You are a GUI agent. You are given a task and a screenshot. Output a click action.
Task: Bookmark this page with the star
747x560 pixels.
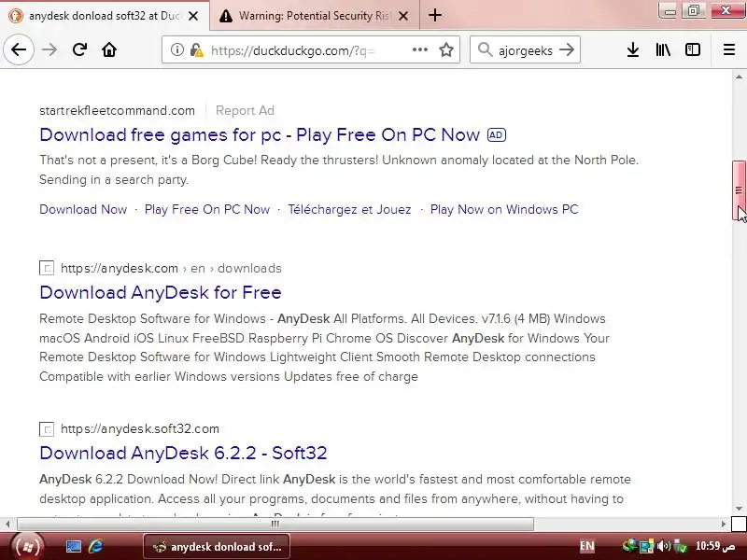coord(446,49)
